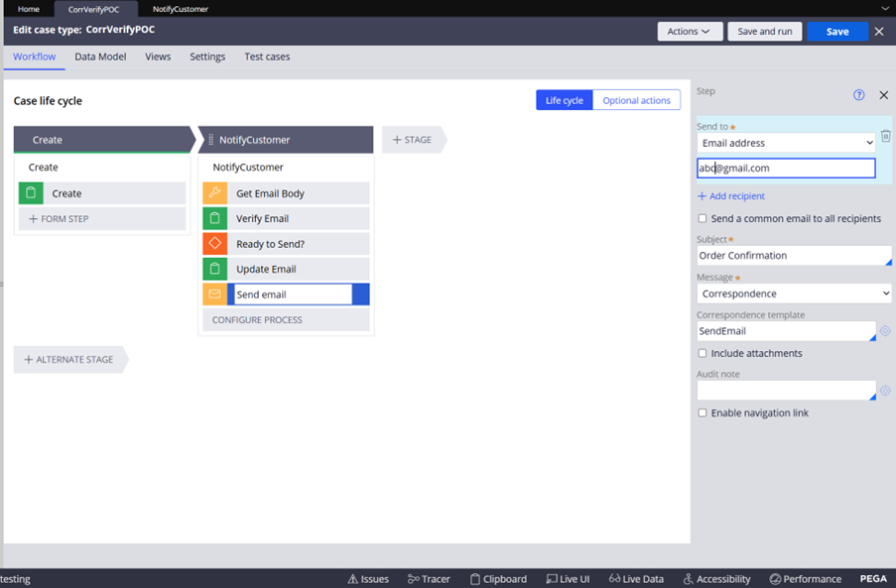This screenshot has height=588, width=896.
Task: Open the step help question mark icon
Action: 859,95
